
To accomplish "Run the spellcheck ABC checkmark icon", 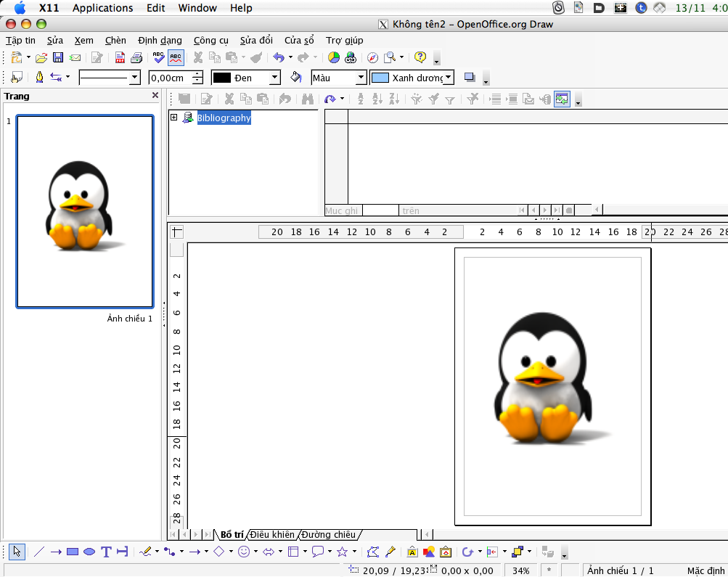I will pos(158,57).
